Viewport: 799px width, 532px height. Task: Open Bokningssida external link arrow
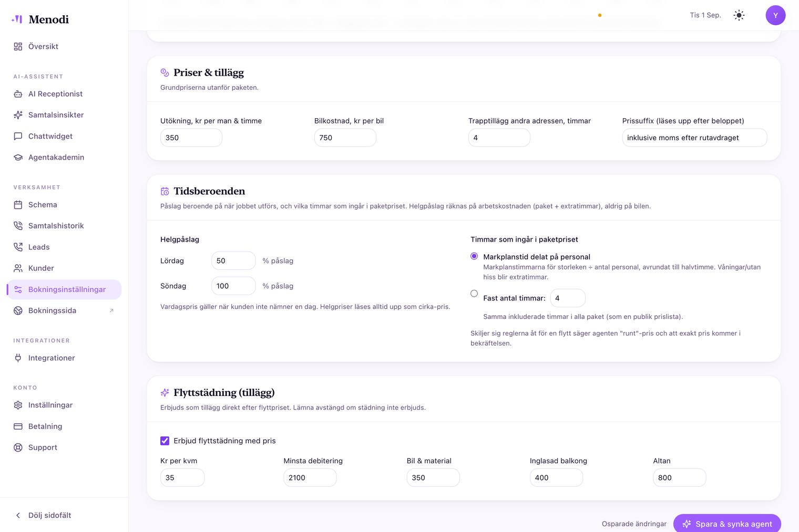pyautogui.click(x=111, y=311)
